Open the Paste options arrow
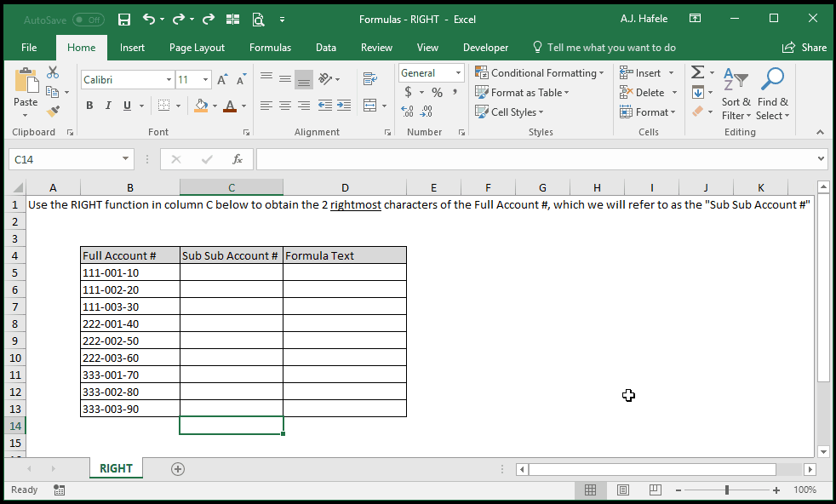Image resolution: width=836 pixels, height=504 pixels. (x=26, y=115)
